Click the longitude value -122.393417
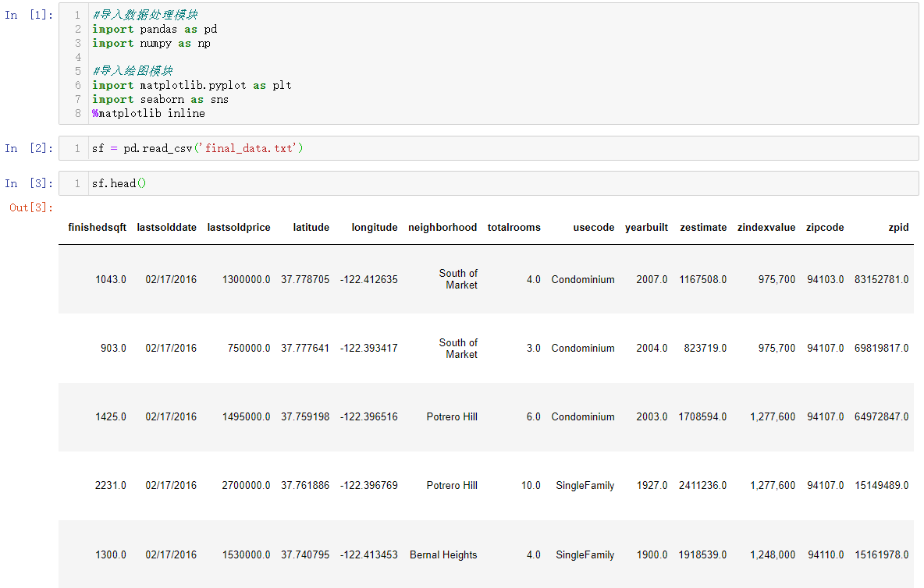This screenshot has width=924, height=588. pyautogui.click(x=369, y=349)
